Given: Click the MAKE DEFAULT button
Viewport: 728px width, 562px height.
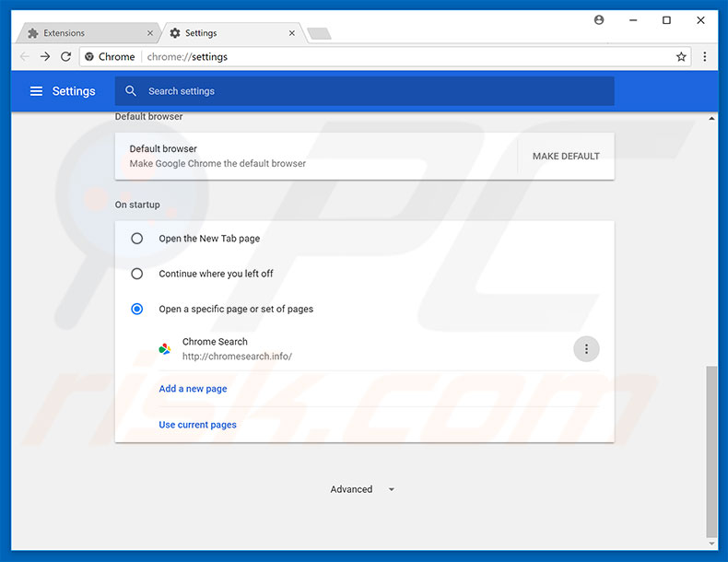Looking at the screenshot, I should tap(566, 156).
